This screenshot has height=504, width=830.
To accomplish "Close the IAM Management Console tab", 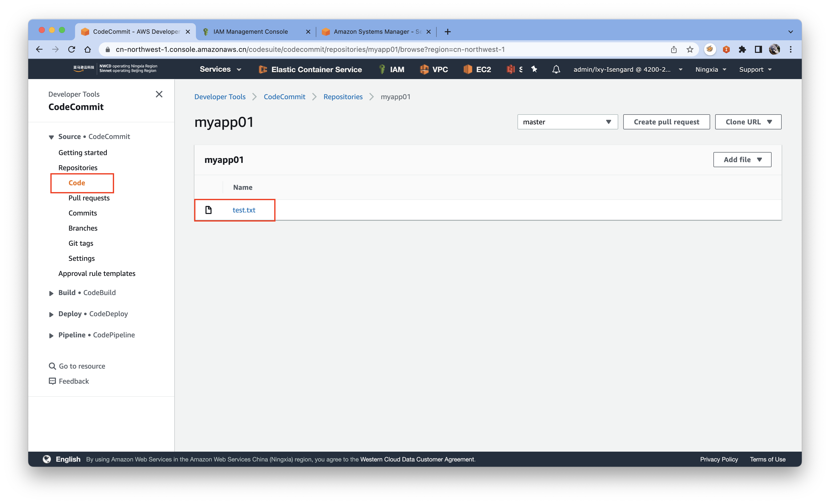I will [x=308, y=32].
